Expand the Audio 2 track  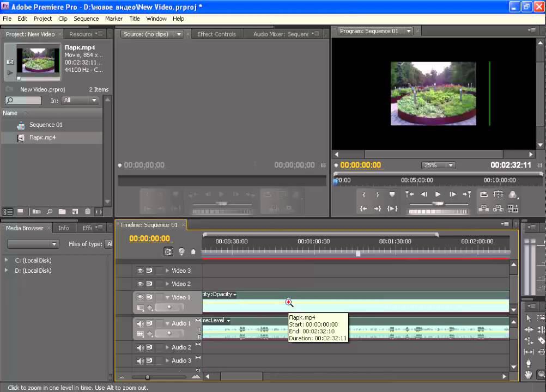[x=167, y=347]
